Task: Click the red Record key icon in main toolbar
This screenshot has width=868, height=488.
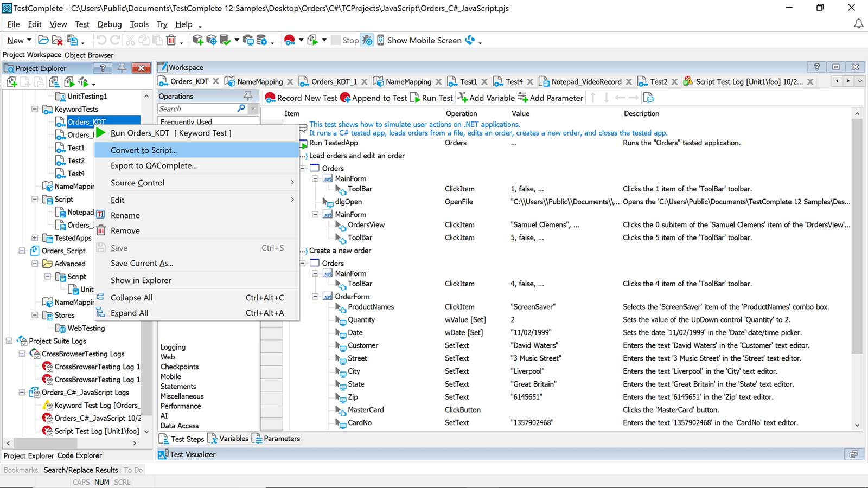Action: pyautogui.click(x=290, y=40)
